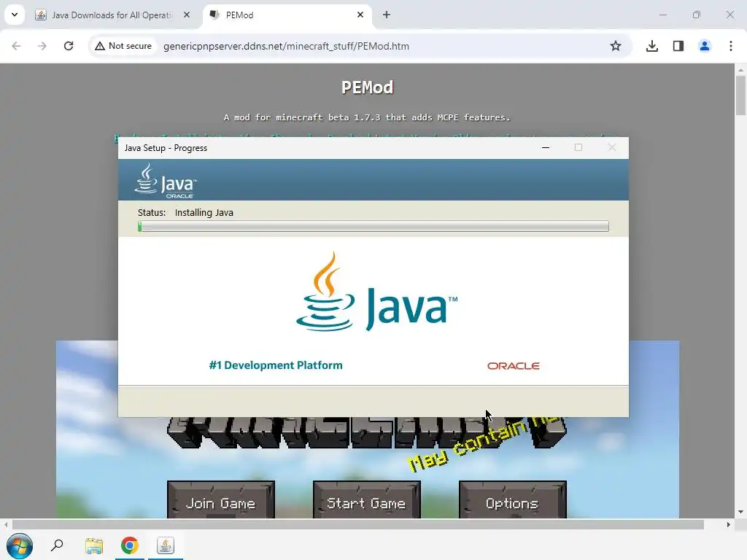
Task: Click the scroll left arrow
Action: (x=6, y=524)
